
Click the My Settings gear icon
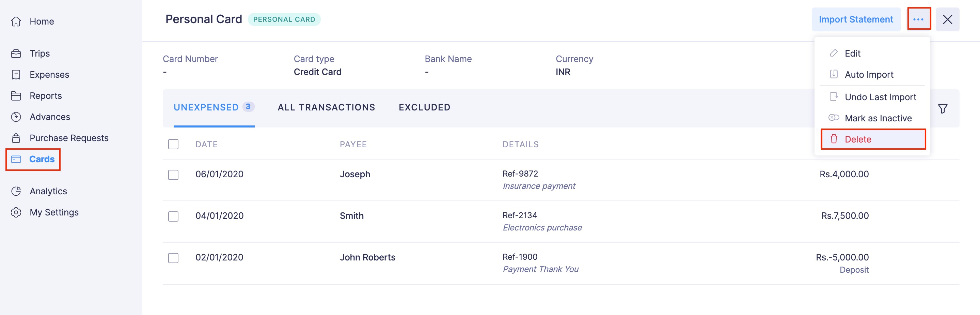tap(16, 212)
